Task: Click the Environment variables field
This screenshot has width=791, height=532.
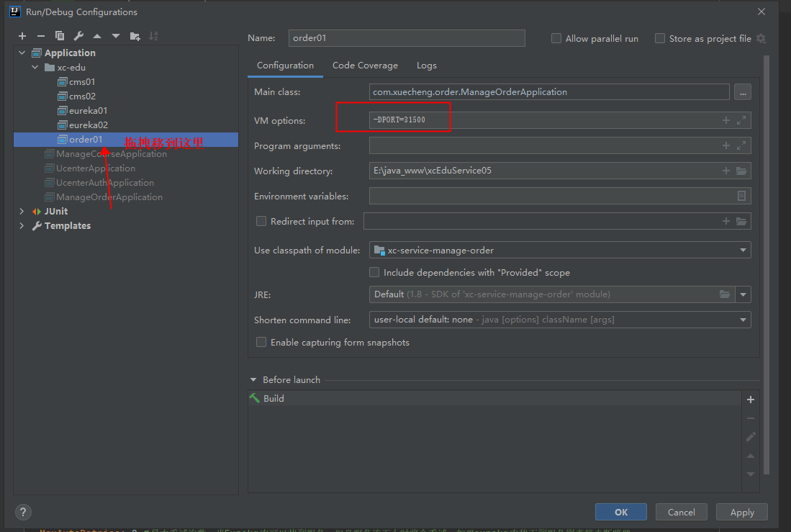Action: [560, 196]
